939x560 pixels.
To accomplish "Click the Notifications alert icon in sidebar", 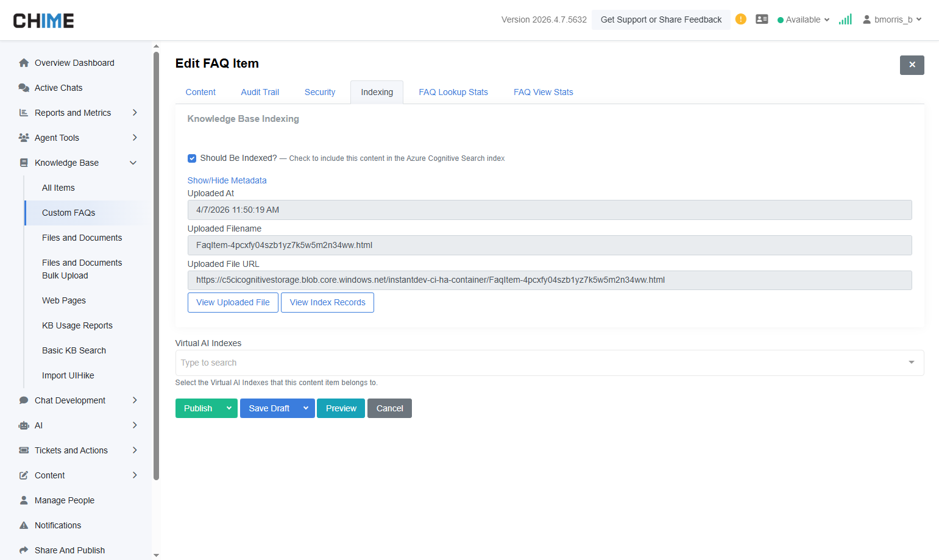I will [x=23, y=525].
